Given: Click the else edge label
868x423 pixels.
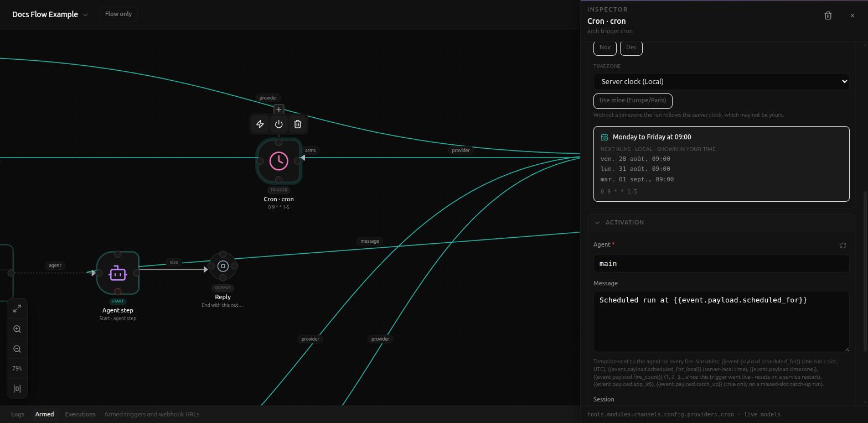Looking at the screenshot, I should [174, 262].
